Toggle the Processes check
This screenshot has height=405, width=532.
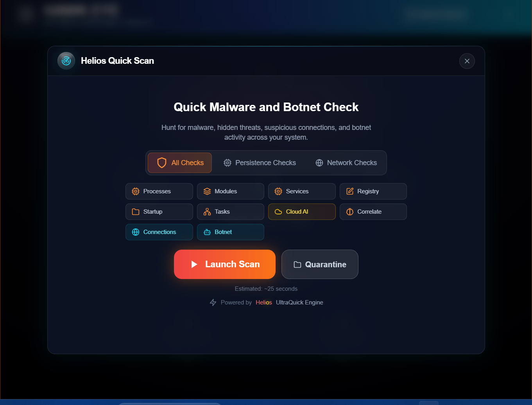coord(159,191)
